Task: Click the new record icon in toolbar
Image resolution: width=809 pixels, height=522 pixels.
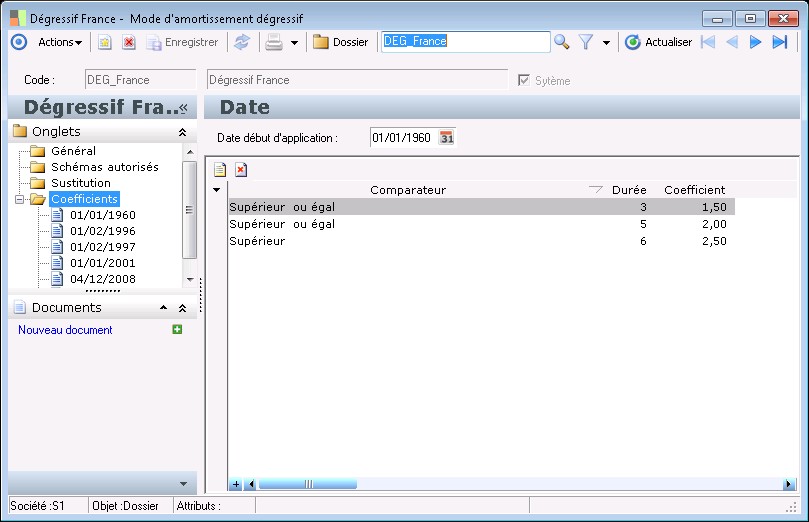Action: 104,42
